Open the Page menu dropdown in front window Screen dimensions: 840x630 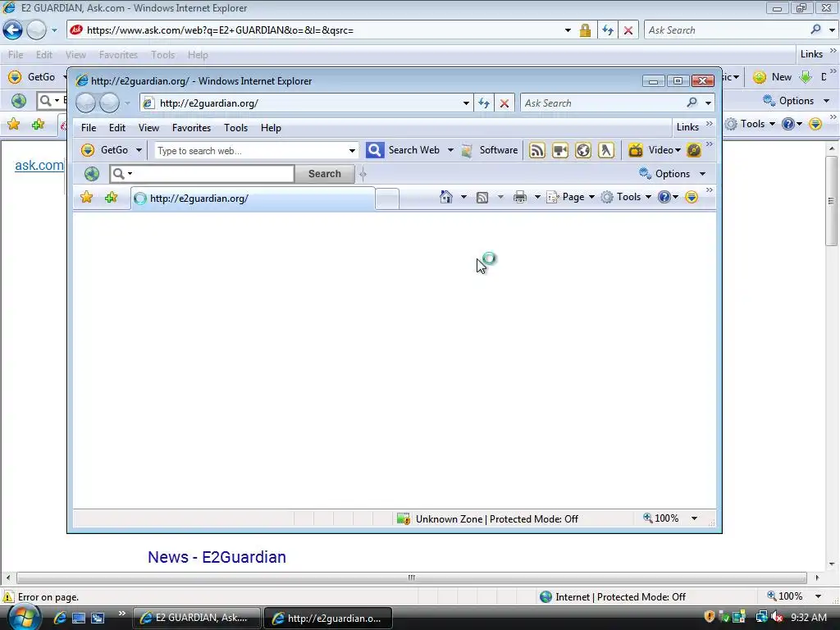[591, 197]
